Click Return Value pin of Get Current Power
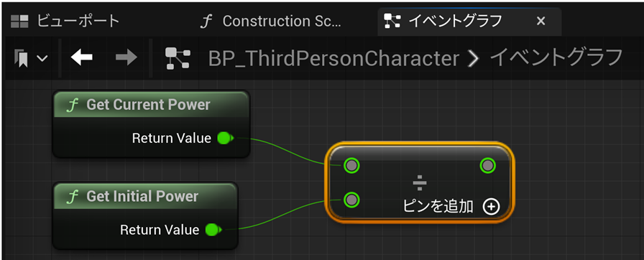This screenshot has width=644, height=260. pos(225,138)
